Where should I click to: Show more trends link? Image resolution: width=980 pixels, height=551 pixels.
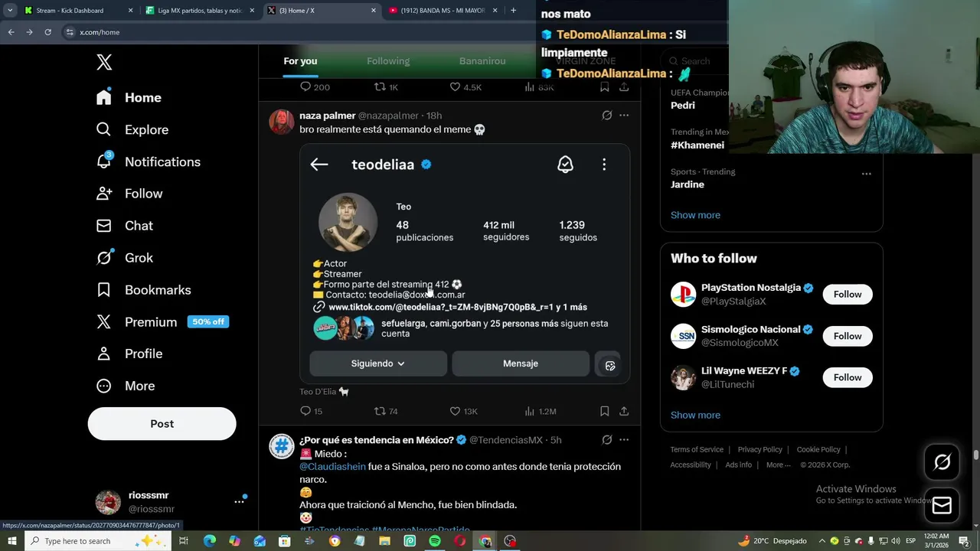tap(695, 215)
